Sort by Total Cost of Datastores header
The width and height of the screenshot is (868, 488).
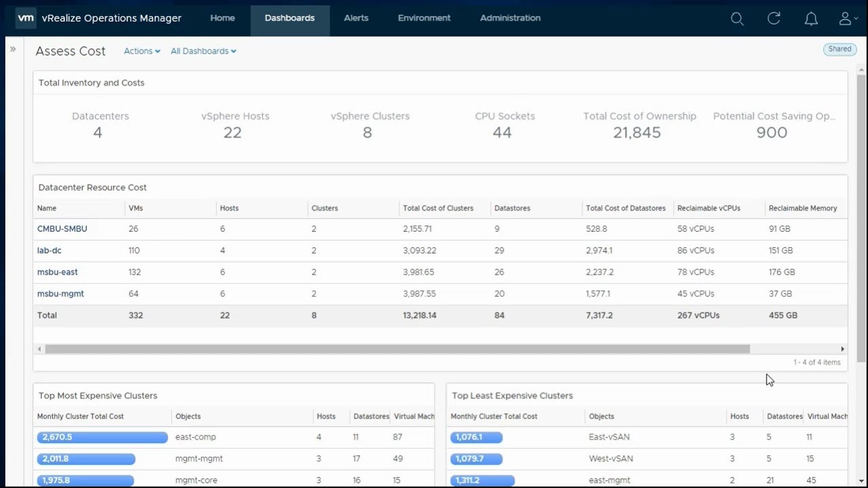625,208
